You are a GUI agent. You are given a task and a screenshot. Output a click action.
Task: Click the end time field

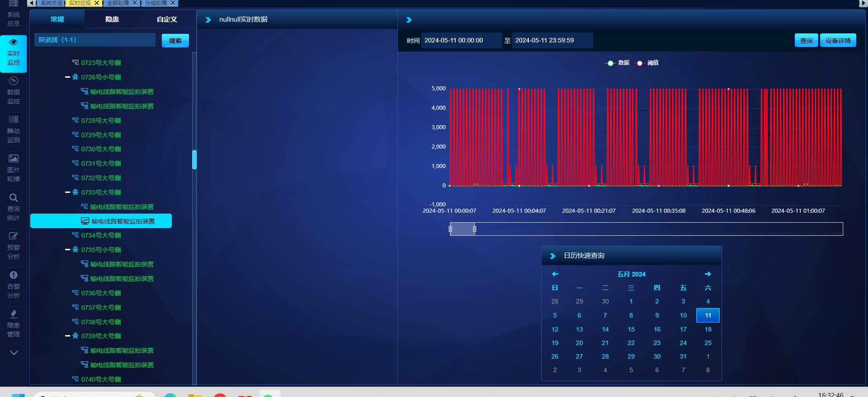552,41
